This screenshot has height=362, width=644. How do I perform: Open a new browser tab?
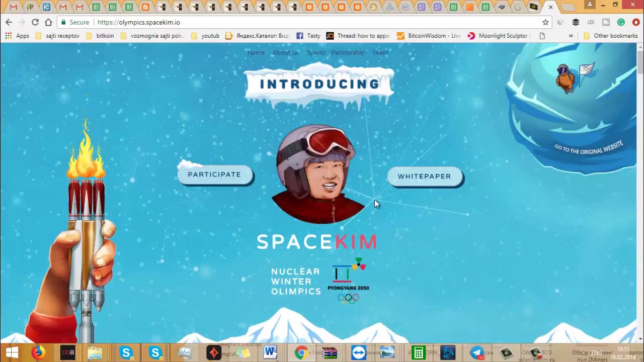pos(568,7)
